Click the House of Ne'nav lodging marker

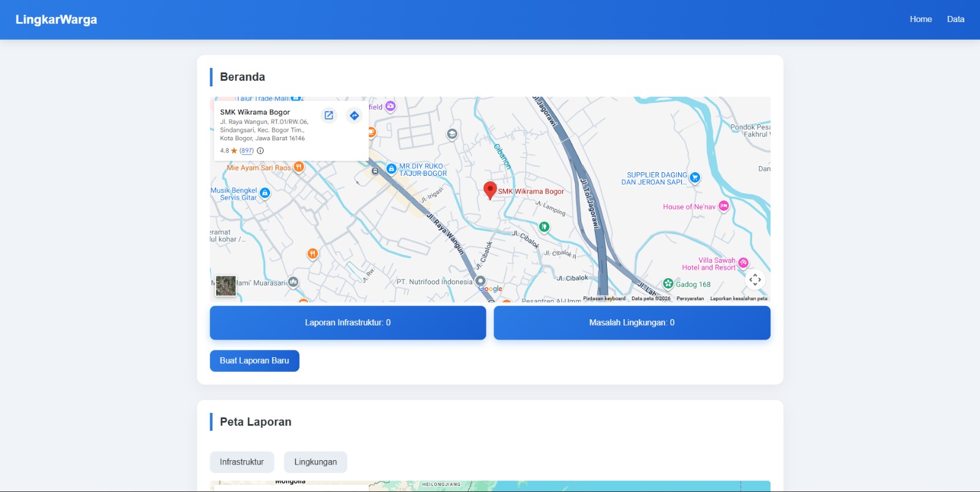(x=723, y=206)
